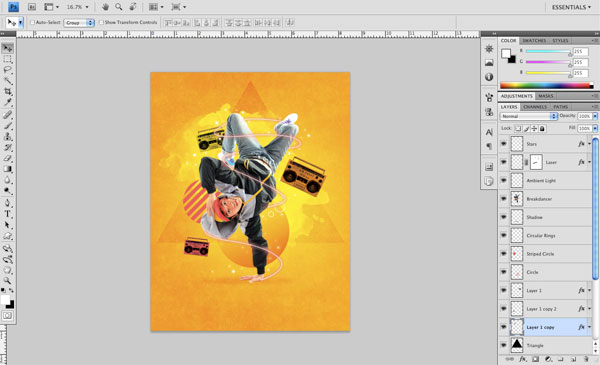Click the magenta middle slider in the Color panel
Screen dimensions: 600x365
point(548,62)
